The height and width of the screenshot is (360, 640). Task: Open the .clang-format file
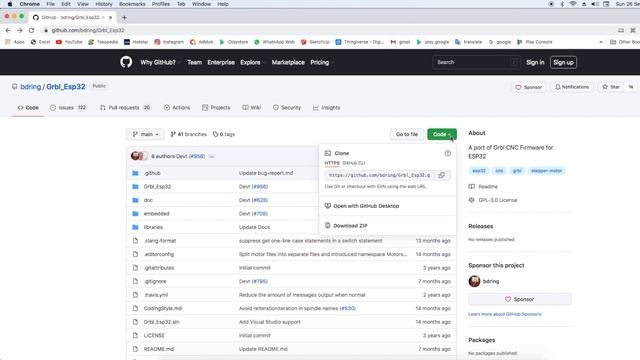160,240
